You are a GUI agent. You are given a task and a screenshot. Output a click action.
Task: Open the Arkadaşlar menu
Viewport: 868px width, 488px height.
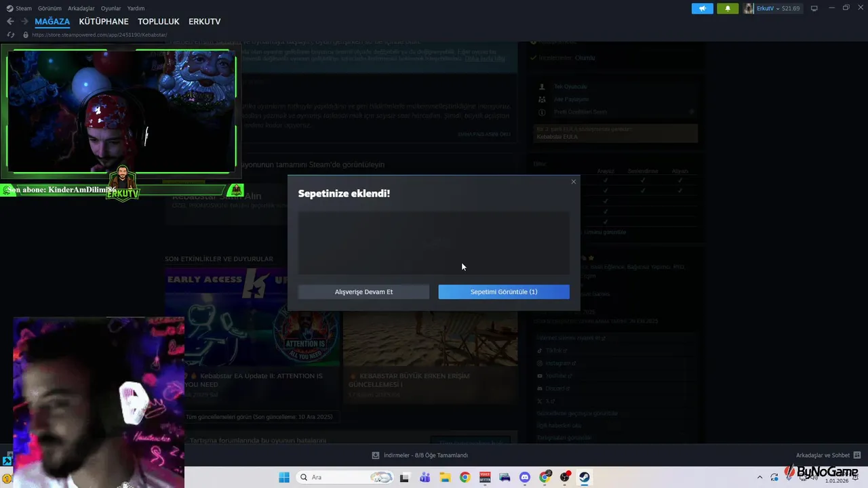tap(81, 8)
